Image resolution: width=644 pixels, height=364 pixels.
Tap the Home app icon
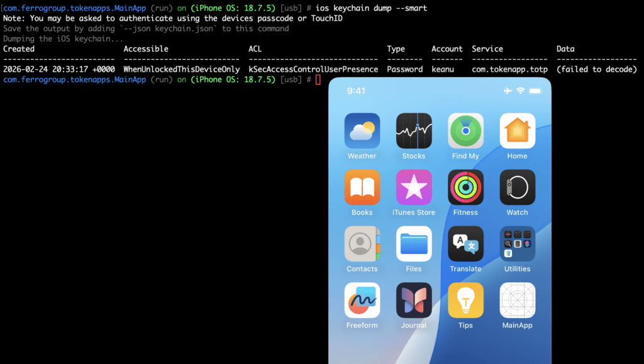click(x=517, y=131)
